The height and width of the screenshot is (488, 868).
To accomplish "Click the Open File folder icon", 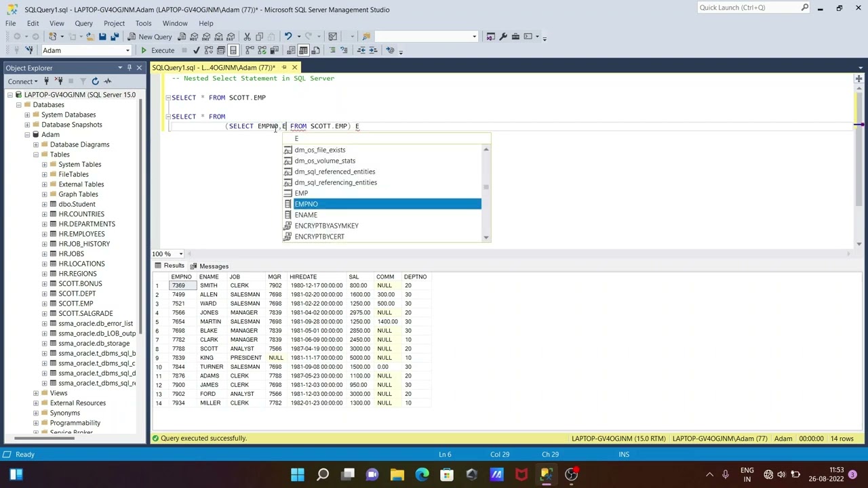I will pos(89,37).
